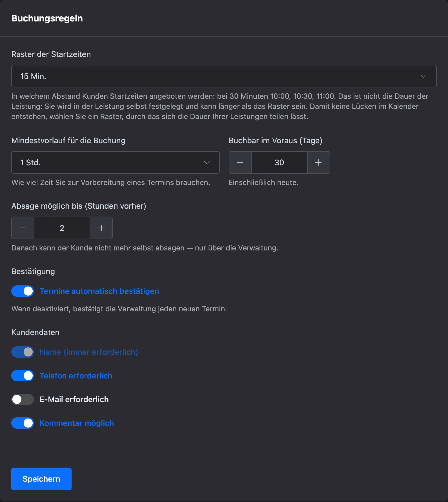Decrease cancellation hours with minus icon
448x502 pixels.
click(x=23, y=228)
